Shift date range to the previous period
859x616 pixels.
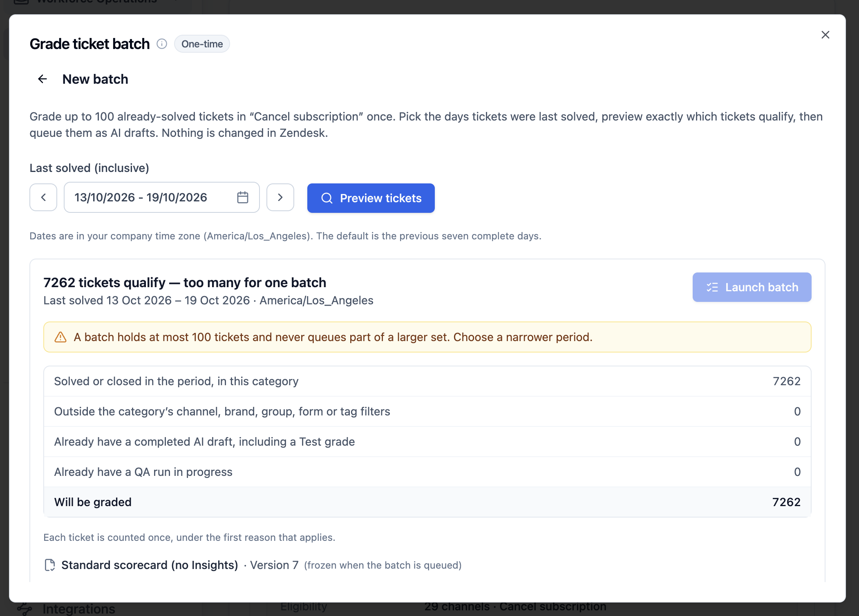tap(43, 197)
